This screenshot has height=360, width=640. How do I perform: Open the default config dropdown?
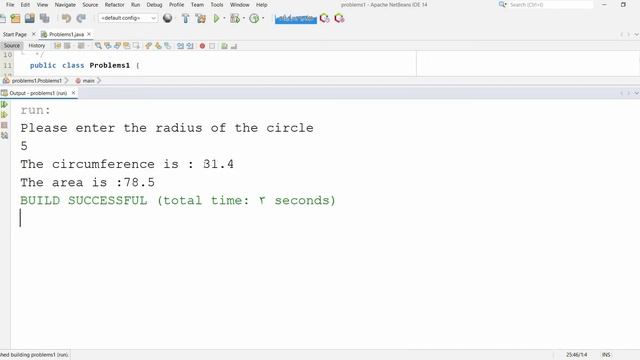click(x=128, y=18)
